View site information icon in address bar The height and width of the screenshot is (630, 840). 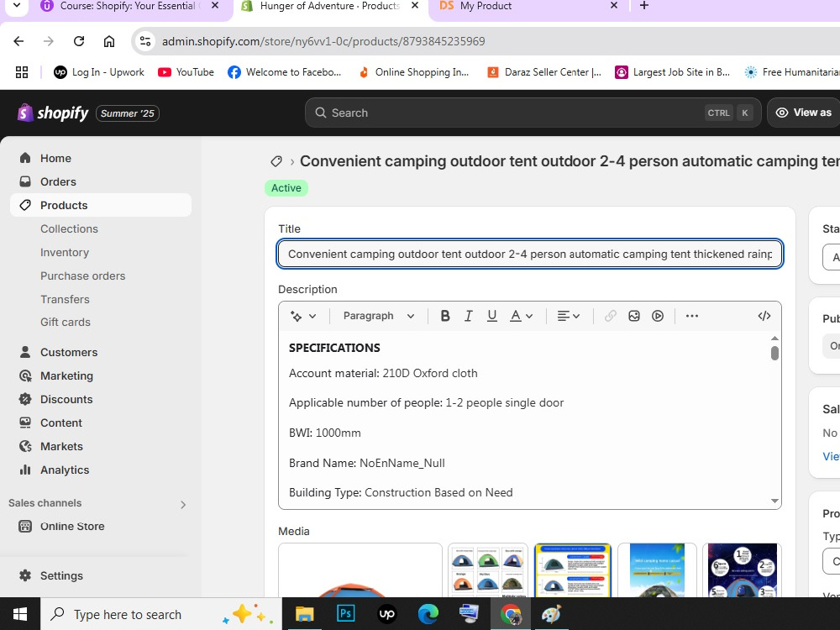click(145, 41)
